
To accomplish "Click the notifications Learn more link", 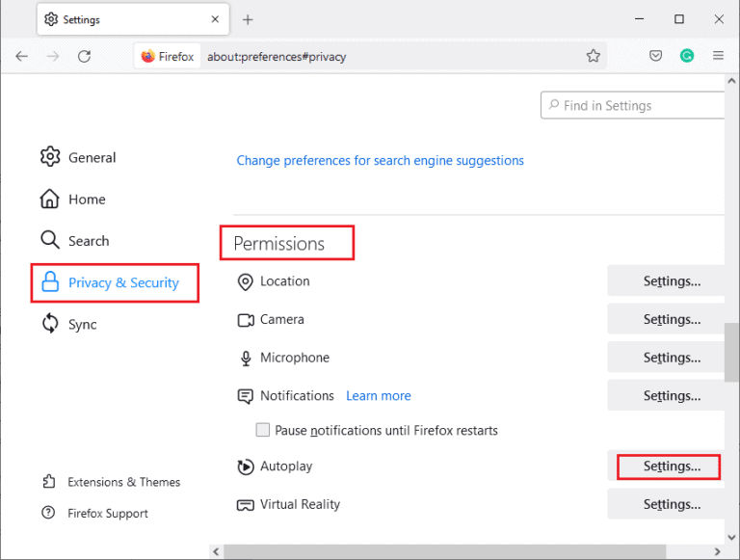I will 379,396.
